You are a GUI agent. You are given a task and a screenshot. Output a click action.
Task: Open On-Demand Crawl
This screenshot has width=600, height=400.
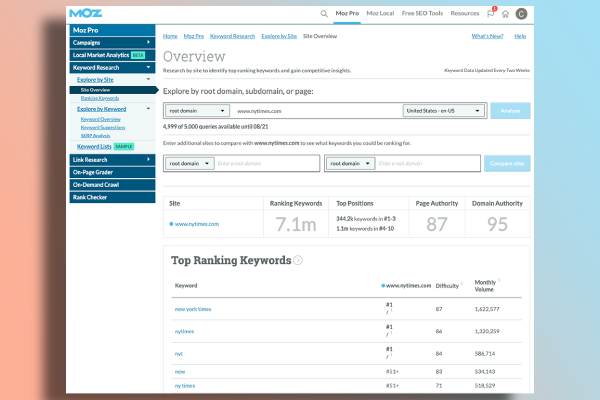coord(112,185)
